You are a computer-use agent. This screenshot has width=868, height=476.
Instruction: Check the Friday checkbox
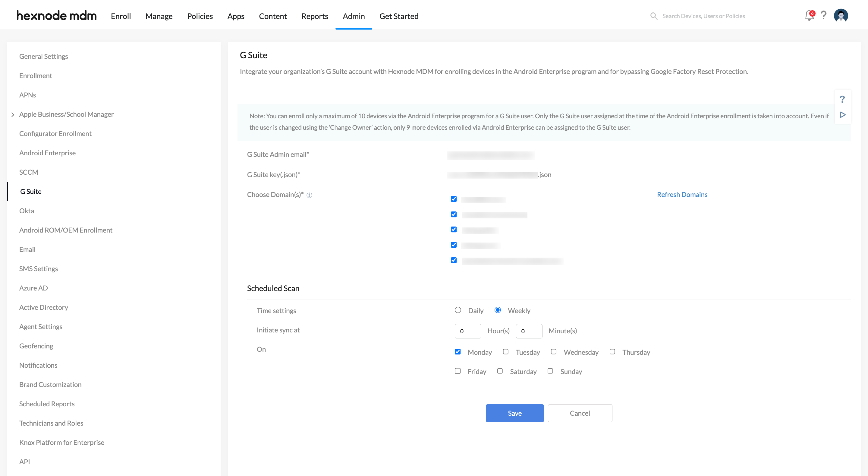point(458,371)
